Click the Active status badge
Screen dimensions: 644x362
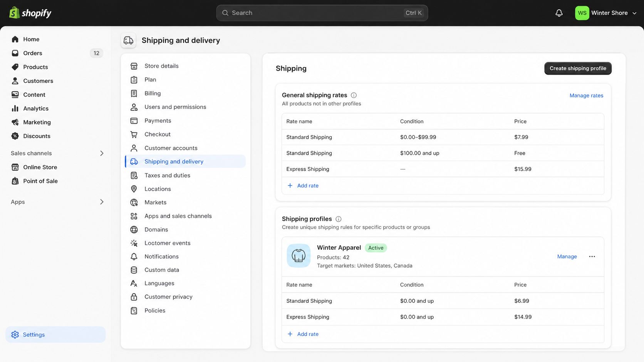pos(376,248)
